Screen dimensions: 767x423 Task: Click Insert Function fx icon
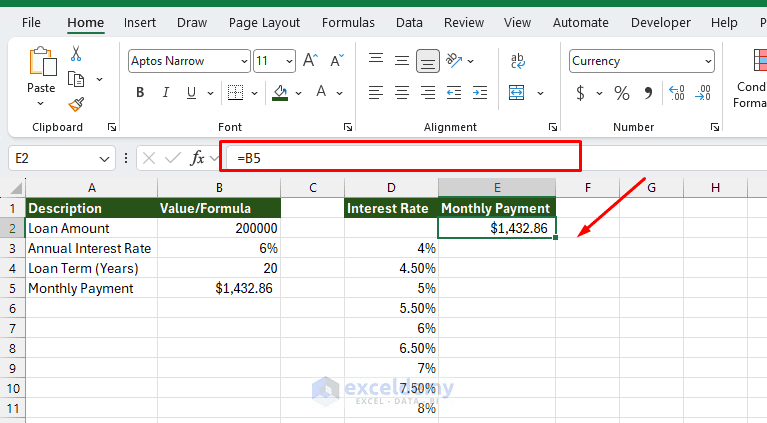pyautogui.click(x=197, y=158)
